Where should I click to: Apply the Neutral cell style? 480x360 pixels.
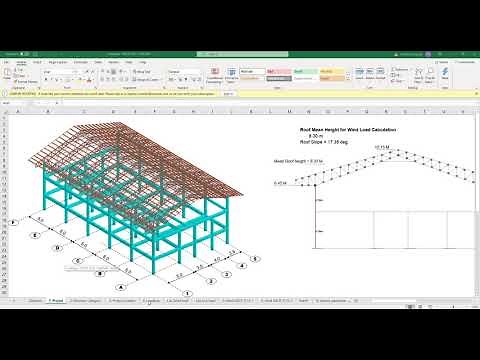pyautogui.click(x=332, y=71)
